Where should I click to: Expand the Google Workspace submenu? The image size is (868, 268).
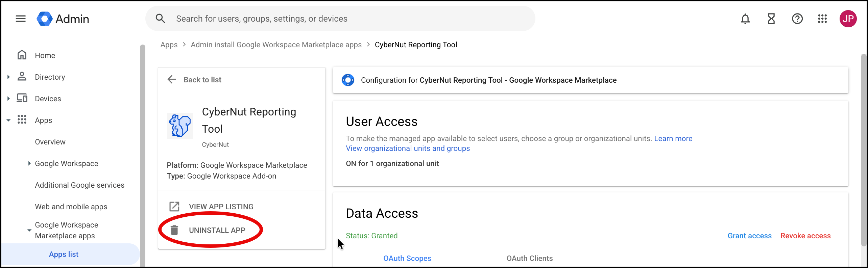(29, 163)
